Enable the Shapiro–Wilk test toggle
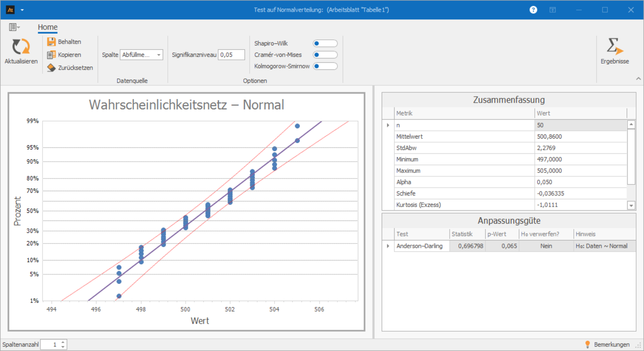644x351 pixels. point(325,43)
